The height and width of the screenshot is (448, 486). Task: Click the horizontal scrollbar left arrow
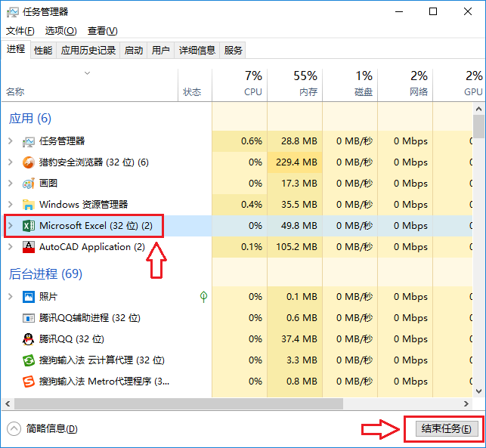pyautogui.click(x=8, y=403)
